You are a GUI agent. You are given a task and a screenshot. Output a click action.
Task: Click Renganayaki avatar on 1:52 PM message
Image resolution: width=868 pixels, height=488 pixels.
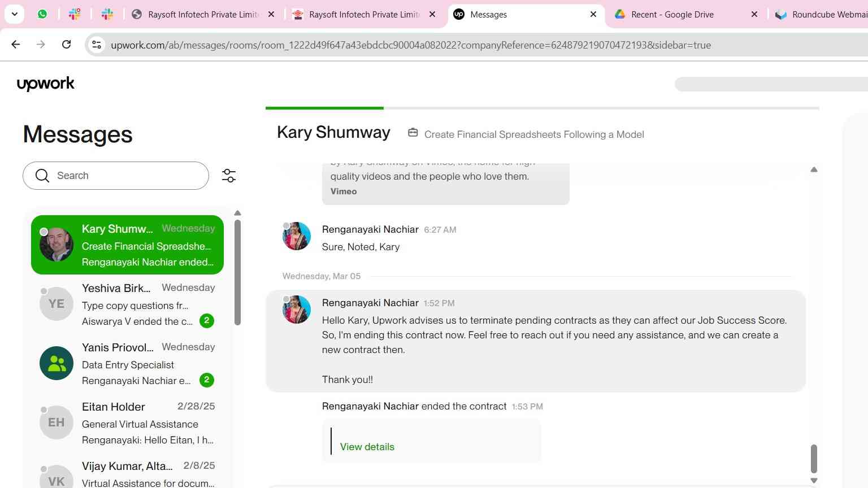tap(297, 310)
